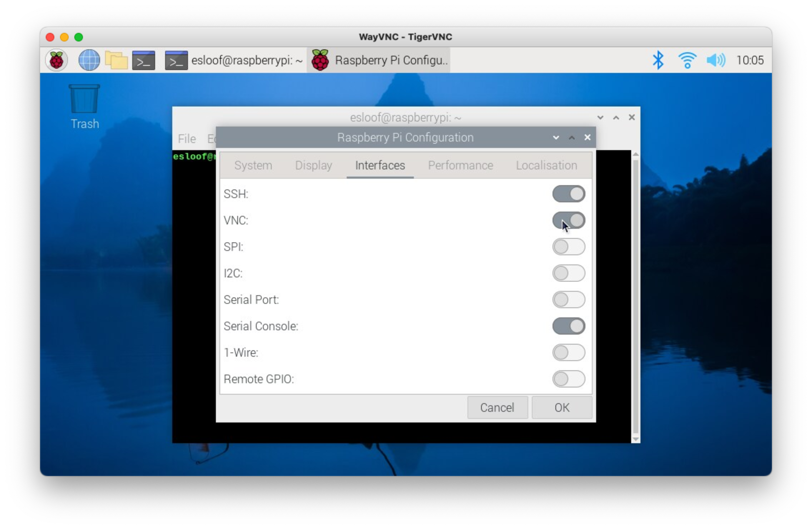Open the Performance tab
Image resolution: width=812 pixels, height=529 pixels.
pos(460,165)
